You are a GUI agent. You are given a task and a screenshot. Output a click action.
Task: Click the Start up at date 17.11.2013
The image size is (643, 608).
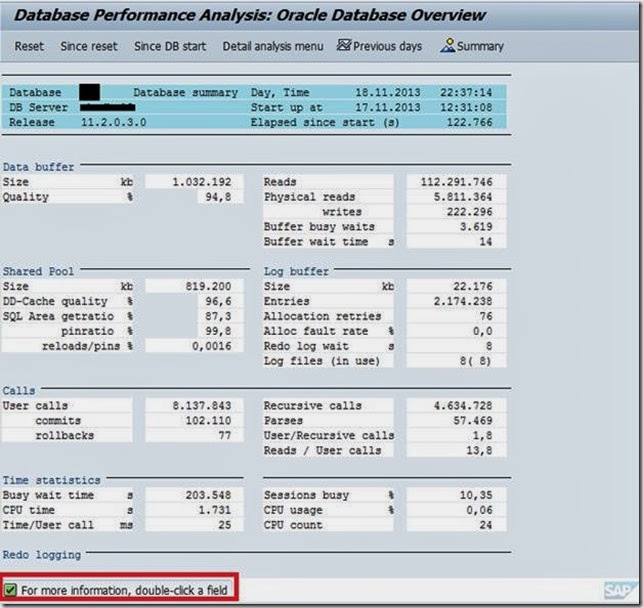tap(388, 107)
